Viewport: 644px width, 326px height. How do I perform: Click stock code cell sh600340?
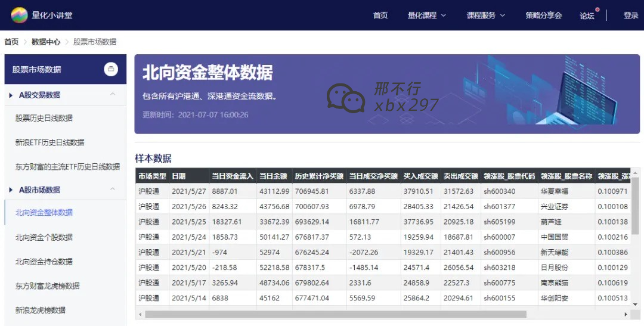click(x=509, y=191)
